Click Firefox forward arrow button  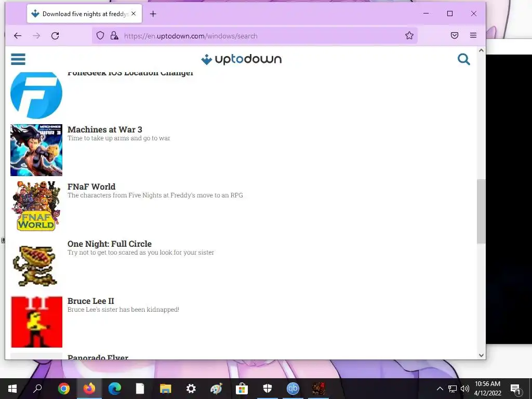(x=36, y=36)
